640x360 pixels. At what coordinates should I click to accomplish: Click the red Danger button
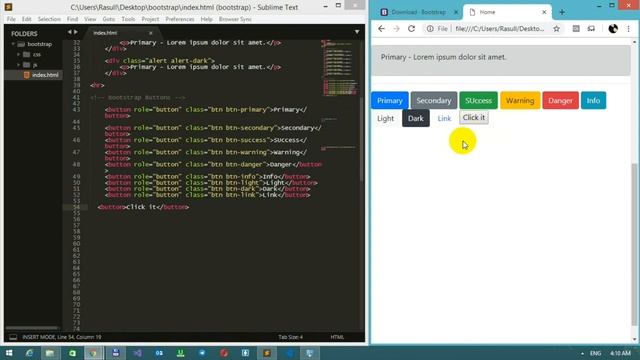point(560,100)
